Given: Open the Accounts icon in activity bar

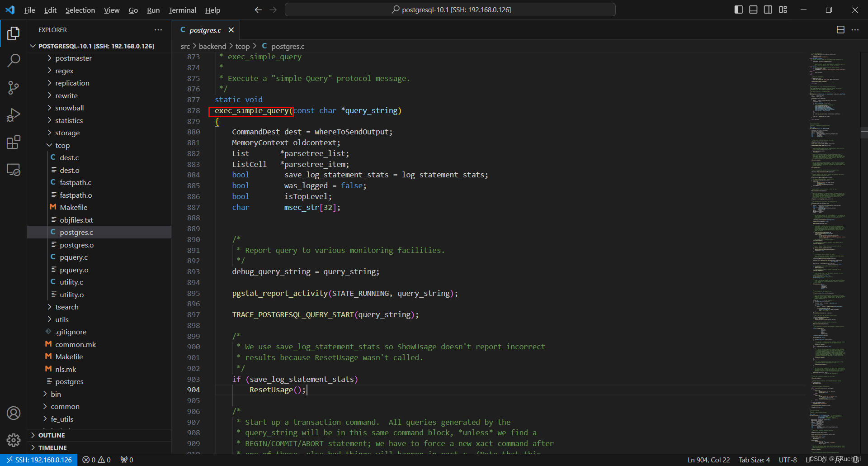Looking at the screenshot, I should tap(14, 413).
